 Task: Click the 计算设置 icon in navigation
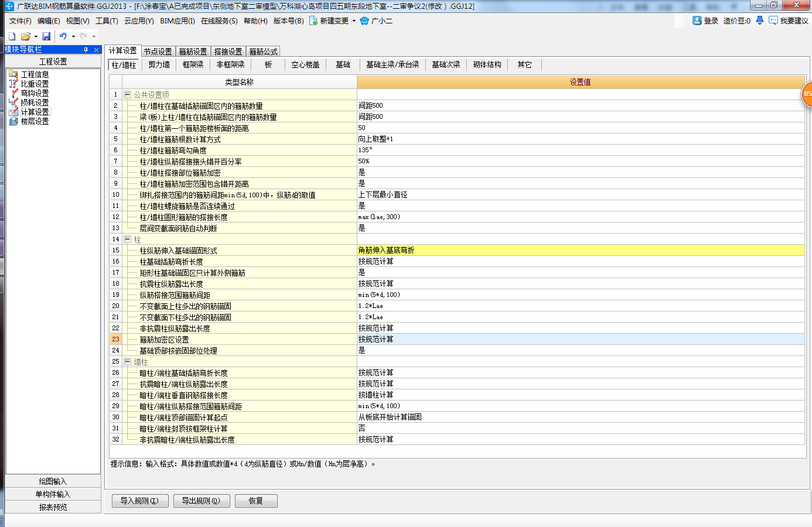pos(13,112)
